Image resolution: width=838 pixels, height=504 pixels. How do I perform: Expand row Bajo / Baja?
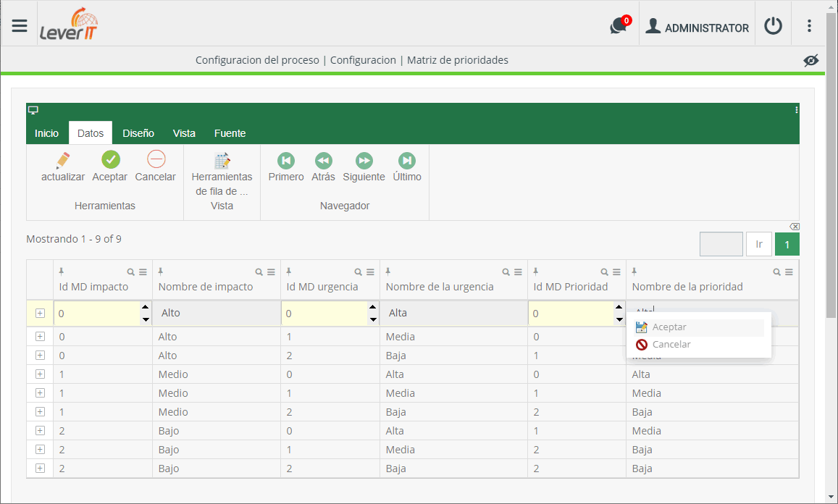click(x=40, y=469)
